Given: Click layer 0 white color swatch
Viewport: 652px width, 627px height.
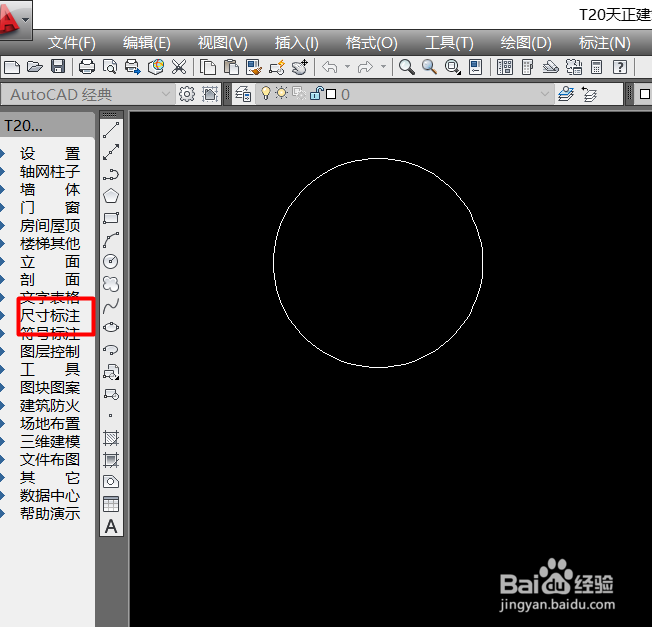Looking at the screenshot, I should coord(331,94).
